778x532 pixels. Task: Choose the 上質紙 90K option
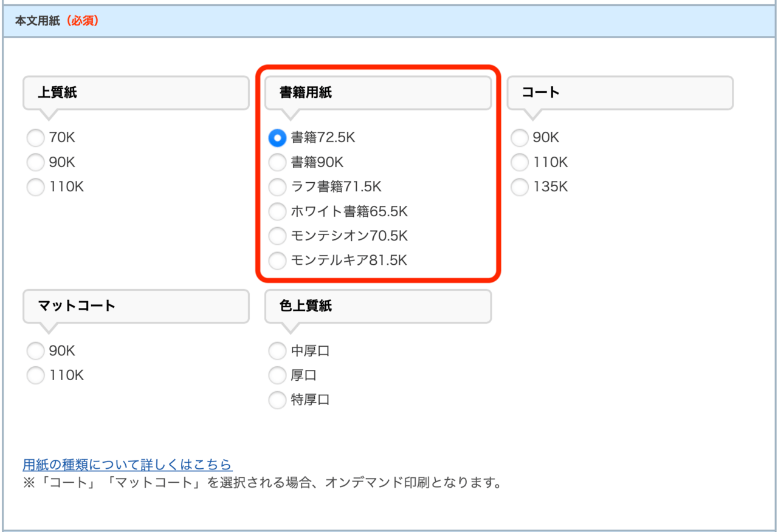pyautogui.click(x=36, y=163)
